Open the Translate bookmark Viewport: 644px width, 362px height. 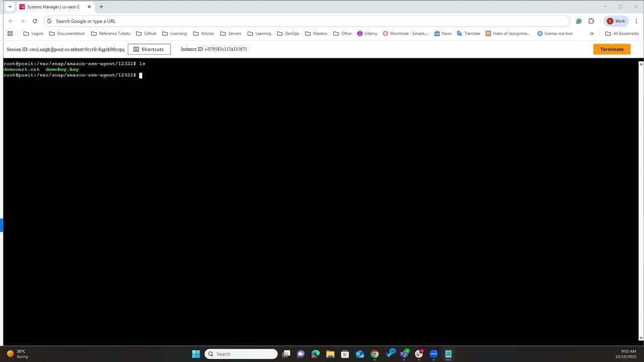(468, 34)
